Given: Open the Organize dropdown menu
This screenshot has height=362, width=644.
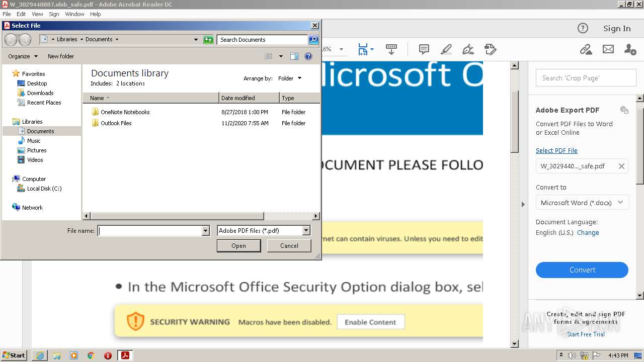Looking at the screenshot, I should 23,56.
